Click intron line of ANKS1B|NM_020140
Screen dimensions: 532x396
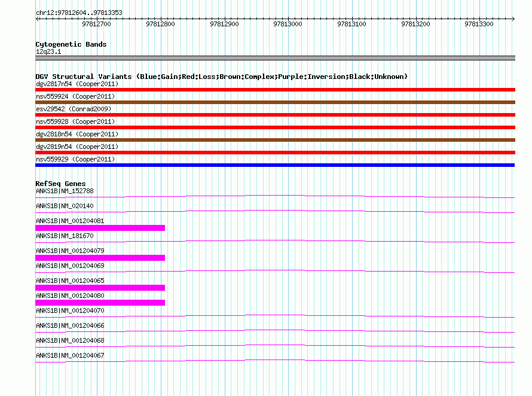pos(275,211)
